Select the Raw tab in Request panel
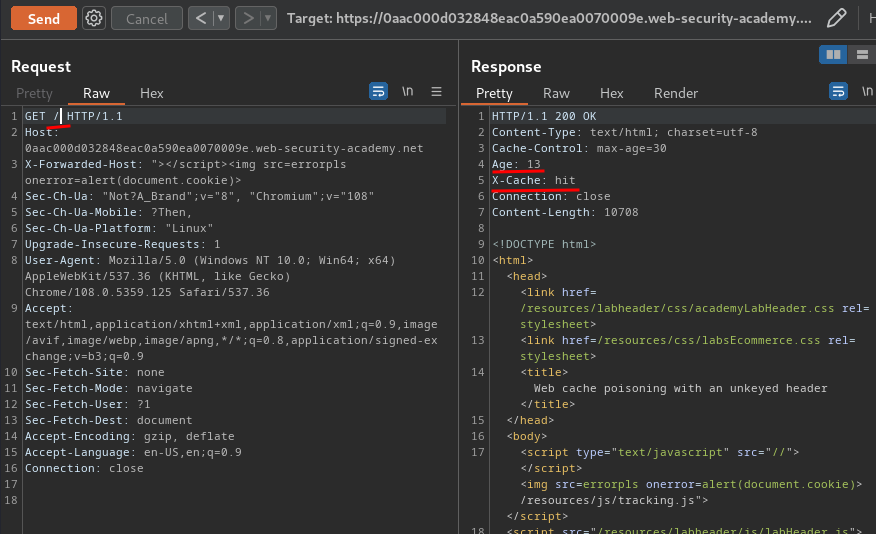876x534 pixels. coord(96,93)
